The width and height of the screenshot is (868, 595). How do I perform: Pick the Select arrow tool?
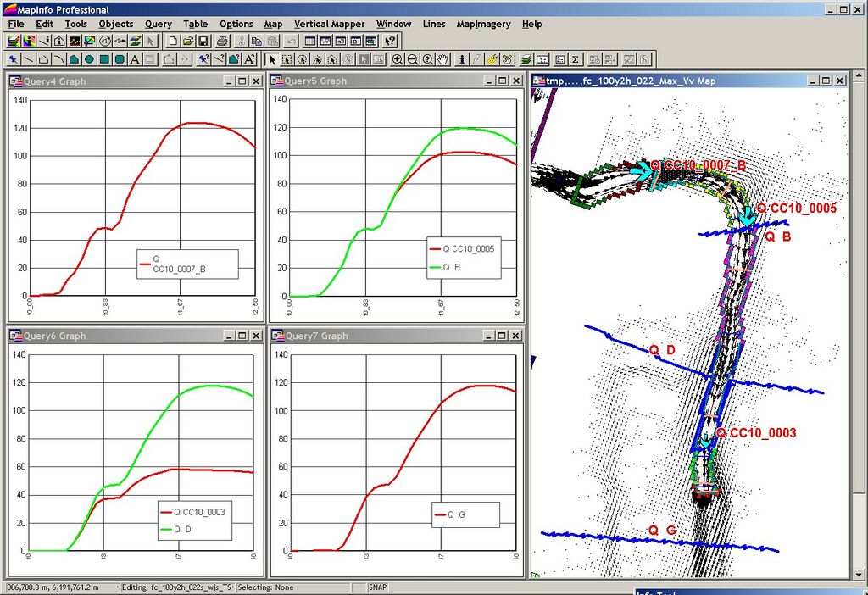pyautogui.click(x=272, y=59)
